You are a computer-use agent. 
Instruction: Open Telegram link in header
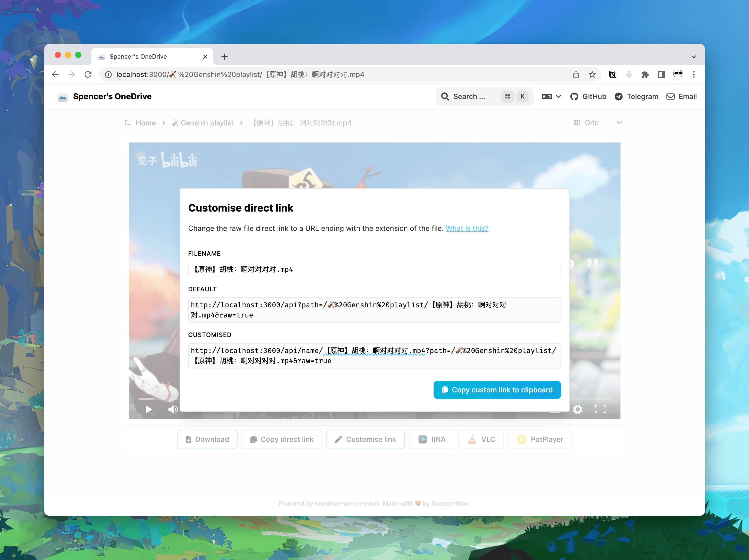[x=637, y=97]
